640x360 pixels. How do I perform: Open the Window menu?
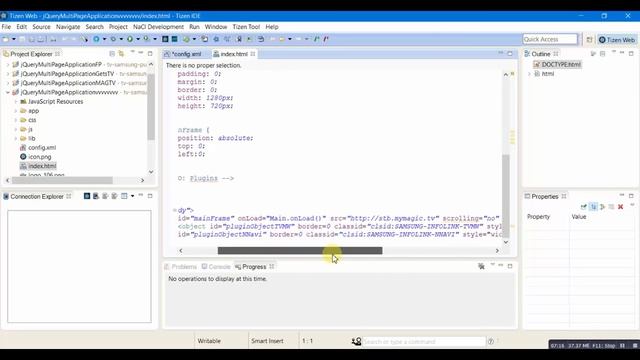pos(216,27)
